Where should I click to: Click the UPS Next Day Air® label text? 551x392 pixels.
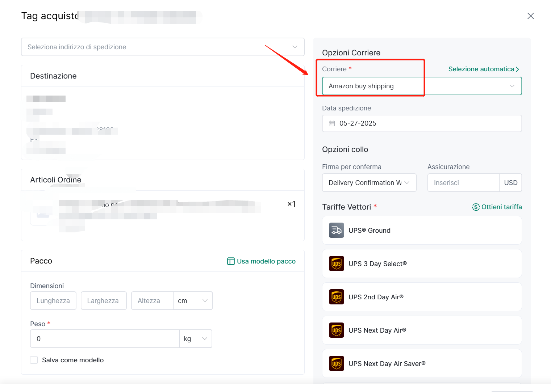377,330
